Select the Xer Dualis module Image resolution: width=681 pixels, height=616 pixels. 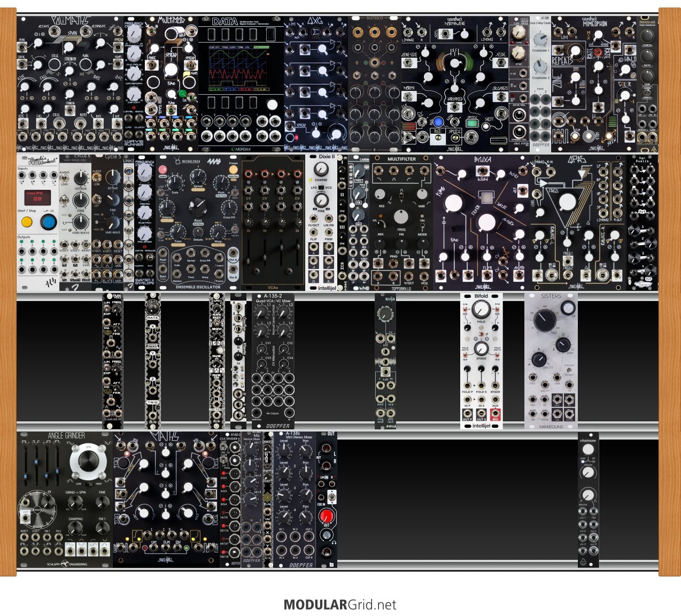click(642, 223)
